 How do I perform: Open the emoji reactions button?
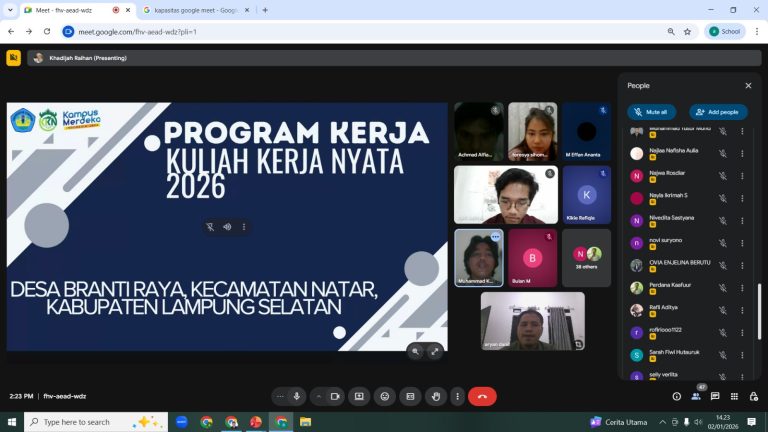tap(385, 396)
